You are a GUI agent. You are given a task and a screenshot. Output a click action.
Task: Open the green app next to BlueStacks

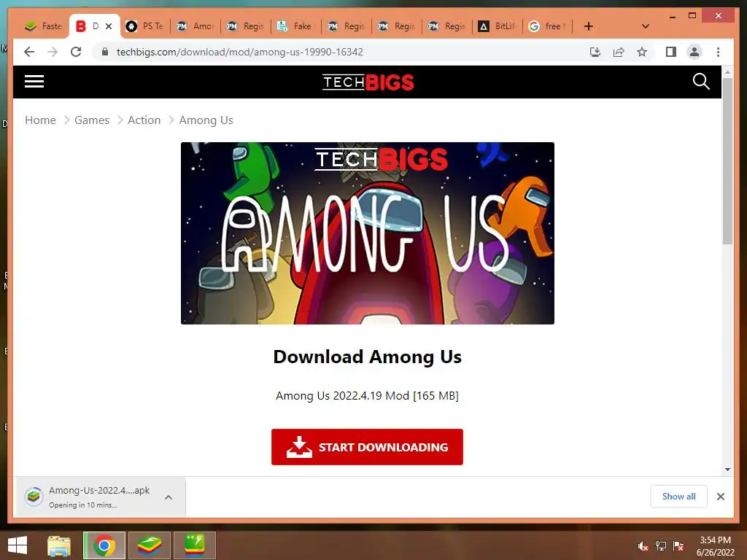coord(194,545)
